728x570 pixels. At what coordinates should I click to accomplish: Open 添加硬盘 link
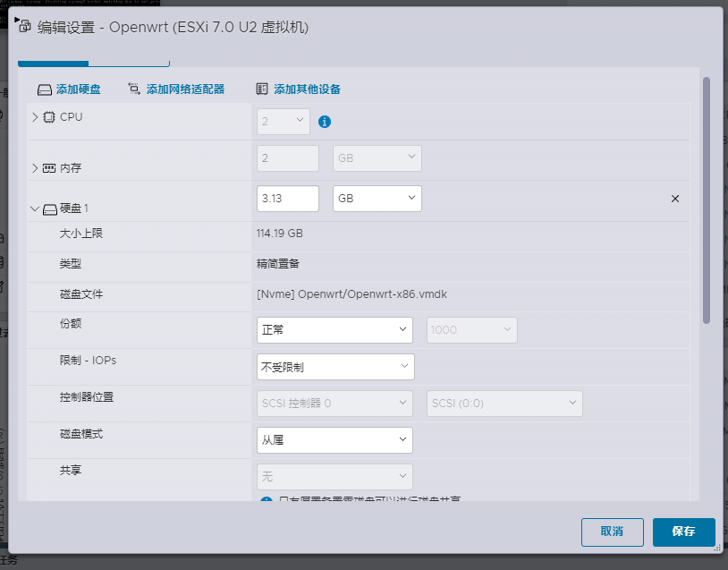pos(79,89)
